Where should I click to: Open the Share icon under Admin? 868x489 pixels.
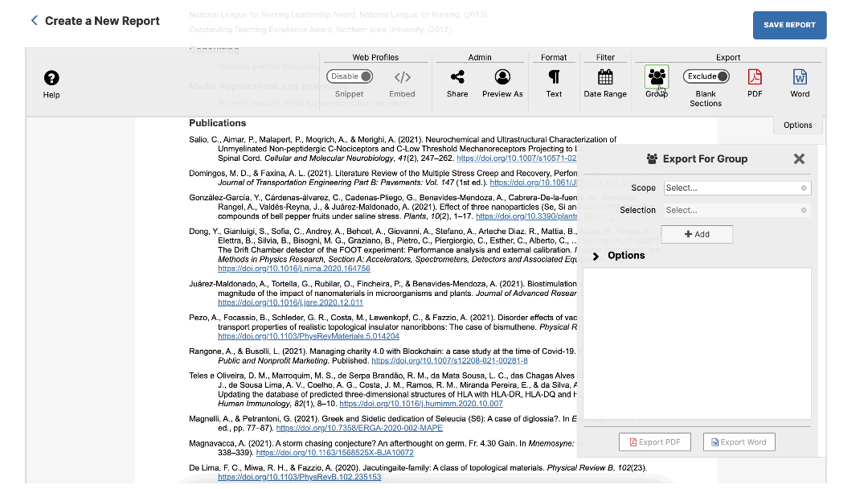(x=457, y=77)
